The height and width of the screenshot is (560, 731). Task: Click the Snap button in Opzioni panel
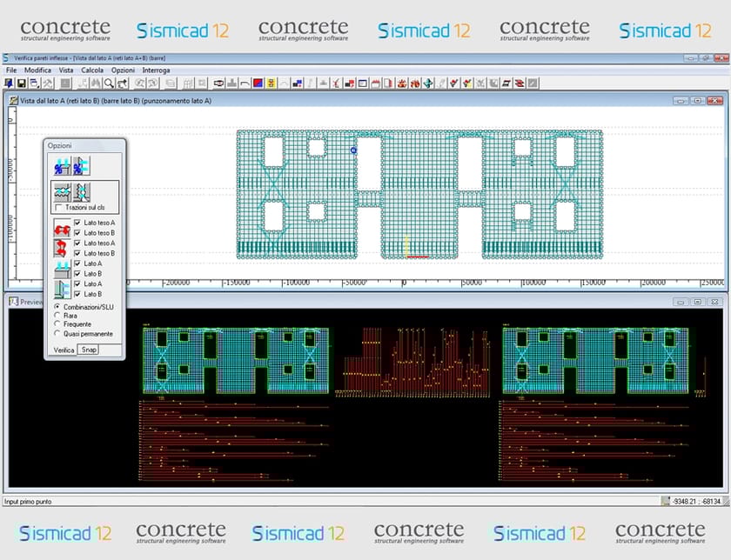tap(89, 348)
